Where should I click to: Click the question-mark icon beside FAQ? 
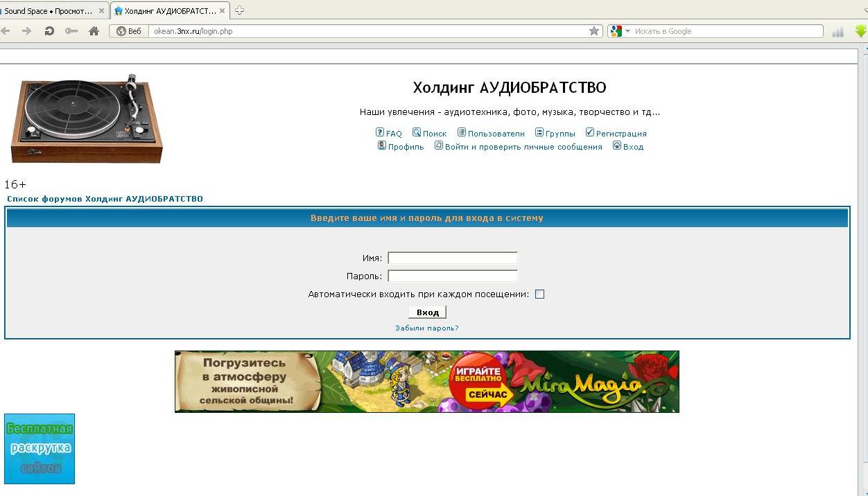(380, 132)
